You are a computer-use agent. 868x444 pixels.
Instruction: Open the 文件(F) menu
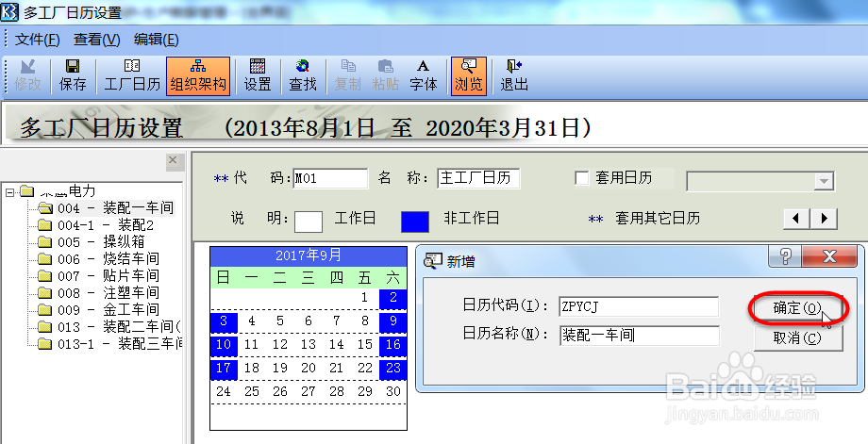37,40
